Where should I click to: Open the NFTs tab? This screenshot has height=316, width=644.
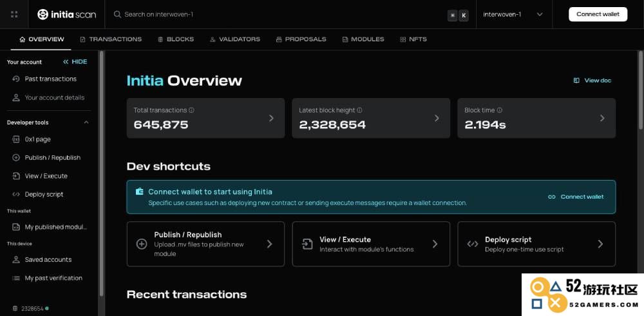[x=413, y=39]
